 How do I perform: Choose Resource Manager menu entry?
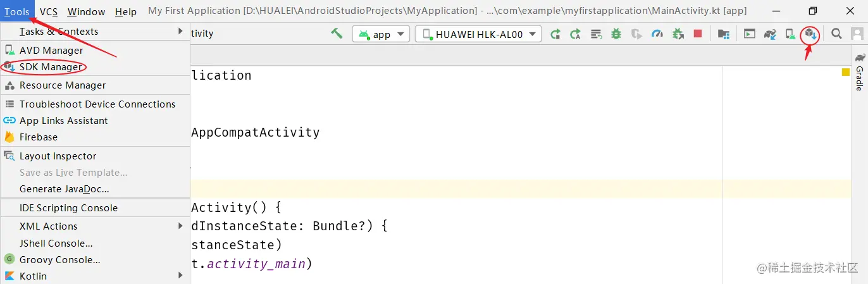click(x=95, y=85)
